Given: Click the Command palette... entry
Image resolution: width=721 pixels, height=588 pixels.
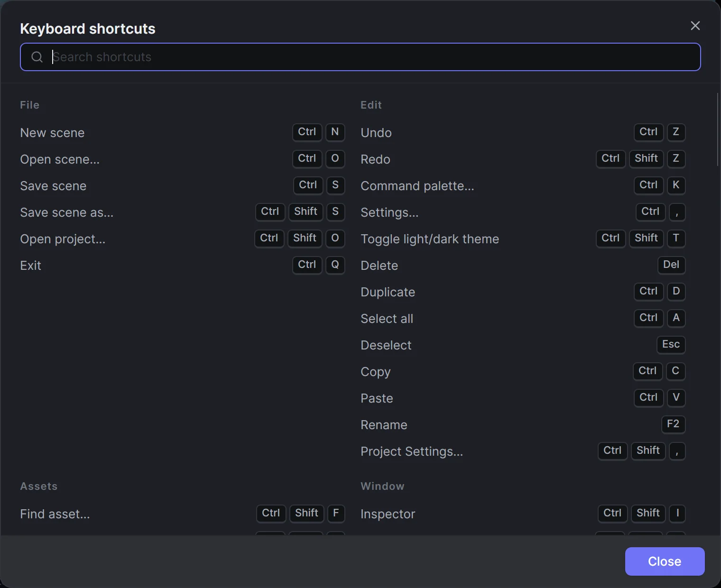Looking at the screenshot, I should click(x=523, y=185).
